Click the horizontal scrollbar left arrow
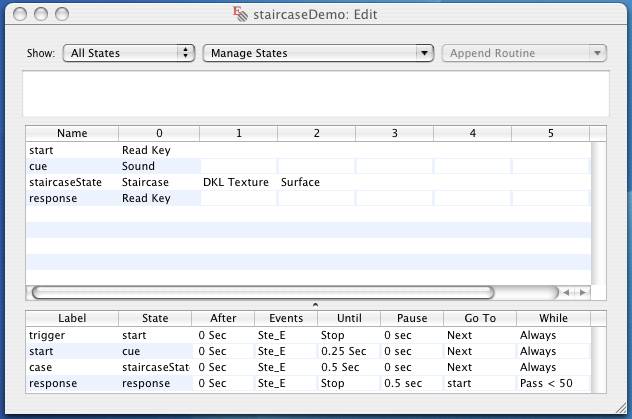632x419 pixels. tap(567, 292)
